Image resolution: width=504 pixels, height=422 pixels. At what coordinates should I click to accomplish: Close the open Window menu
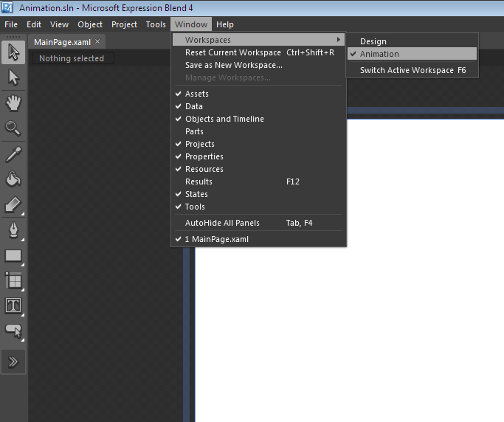[x=191, y=24]
